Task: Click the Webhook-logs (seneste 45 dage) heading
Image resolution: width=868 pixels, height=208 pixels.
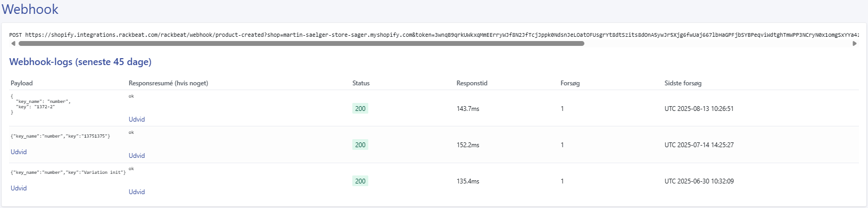Action: pyautogui.click(x=80, y=62)
